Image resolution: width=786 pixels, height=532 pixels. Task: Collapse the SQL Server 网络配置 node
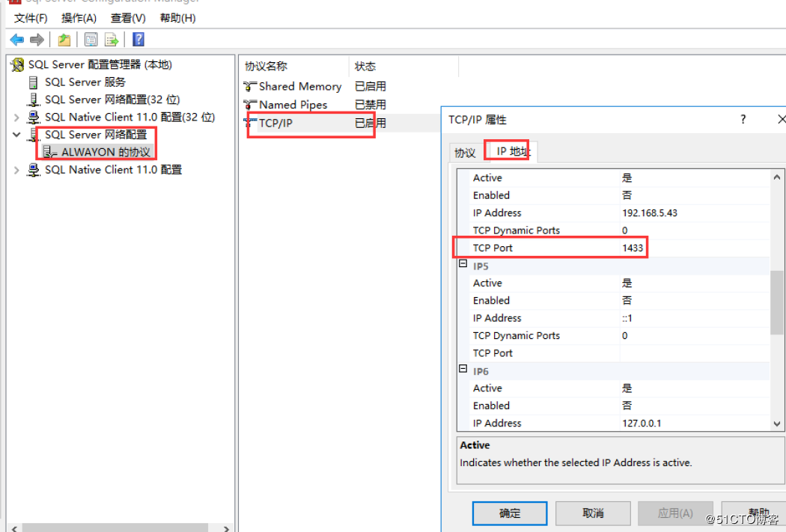16,135
